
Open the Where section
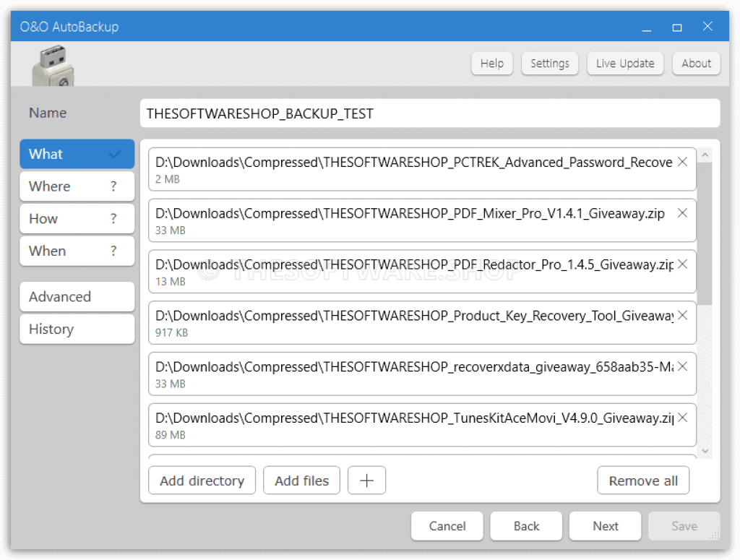click(77, 186)
